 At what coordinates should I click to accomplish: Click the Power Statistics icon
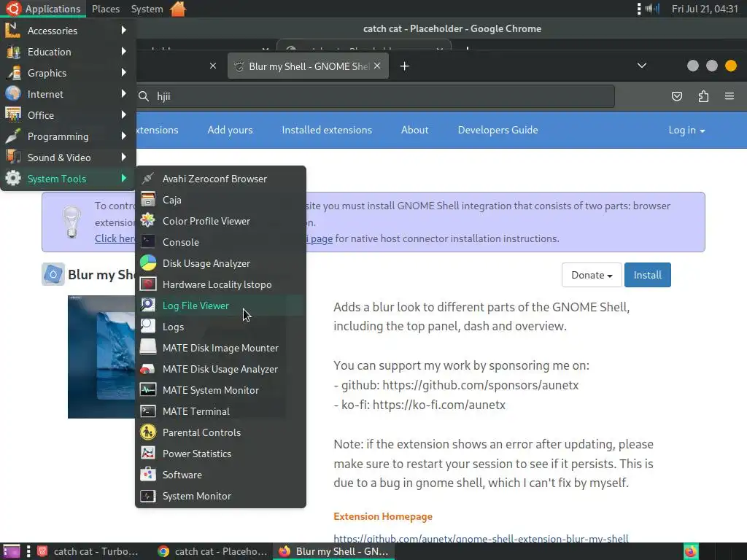coord(147,453)
